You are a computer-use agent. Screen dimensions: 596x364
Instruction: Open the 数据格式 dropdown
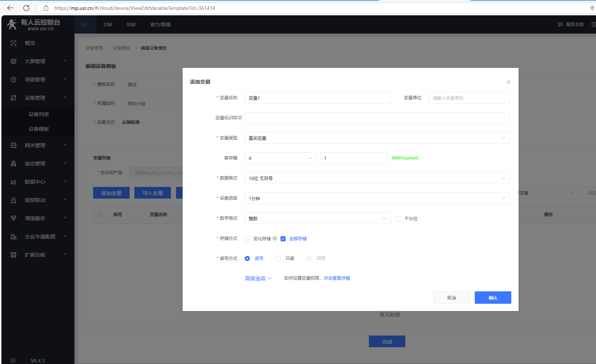[x=377, y=178]
